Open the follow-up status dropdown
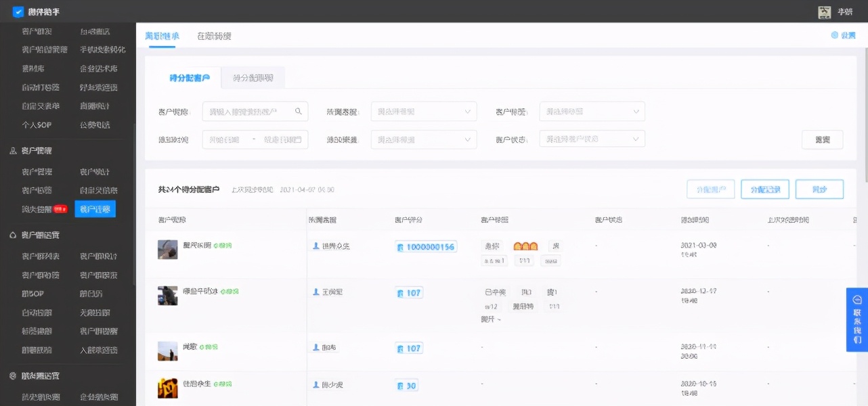The width and height of the screenshot is (868, 406). click(x=423, y=111)
